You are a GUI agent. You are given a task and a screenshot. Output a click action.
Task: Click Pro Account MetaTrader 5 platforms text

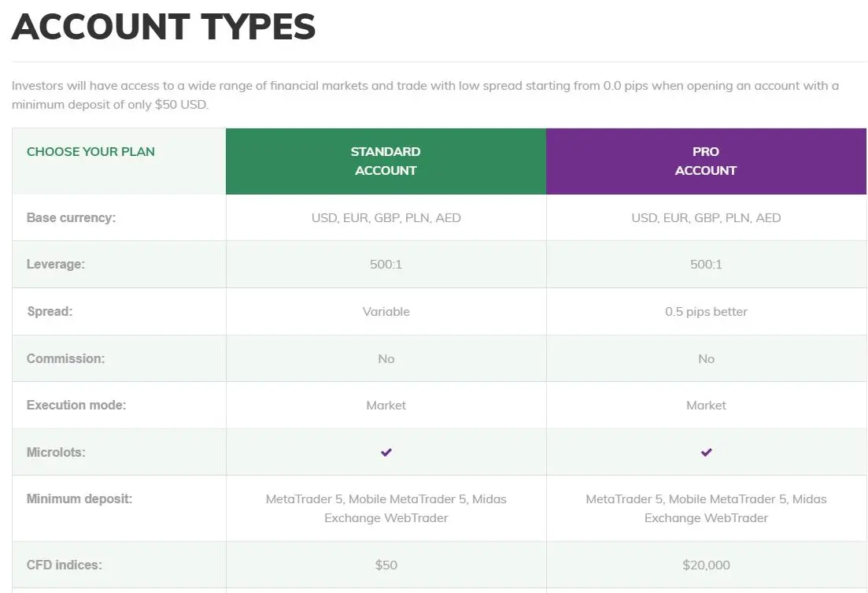(x=706, y=508)
